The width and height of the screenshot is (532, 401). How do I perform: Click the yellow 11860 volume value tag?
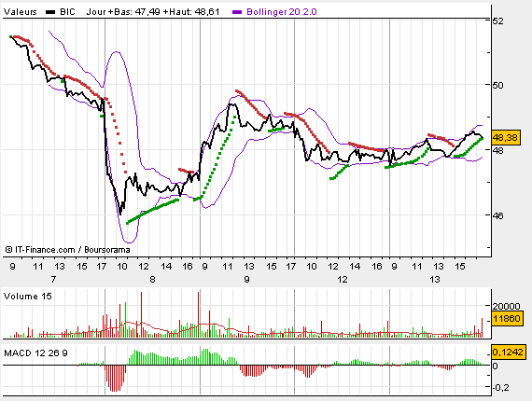coord(506,319)
